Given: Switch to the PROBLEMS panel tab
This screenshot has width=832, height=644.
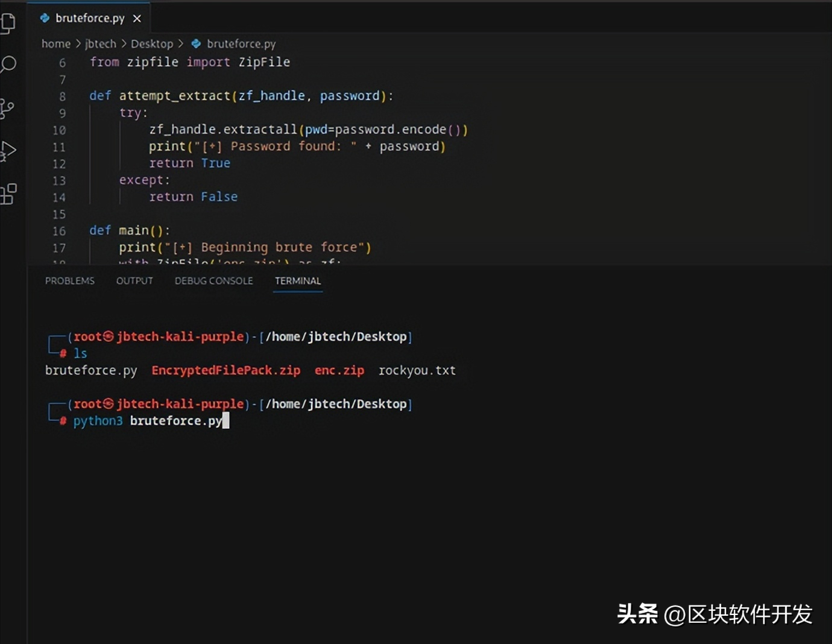Looking at the screenshot, I should (x=69, y=281).
